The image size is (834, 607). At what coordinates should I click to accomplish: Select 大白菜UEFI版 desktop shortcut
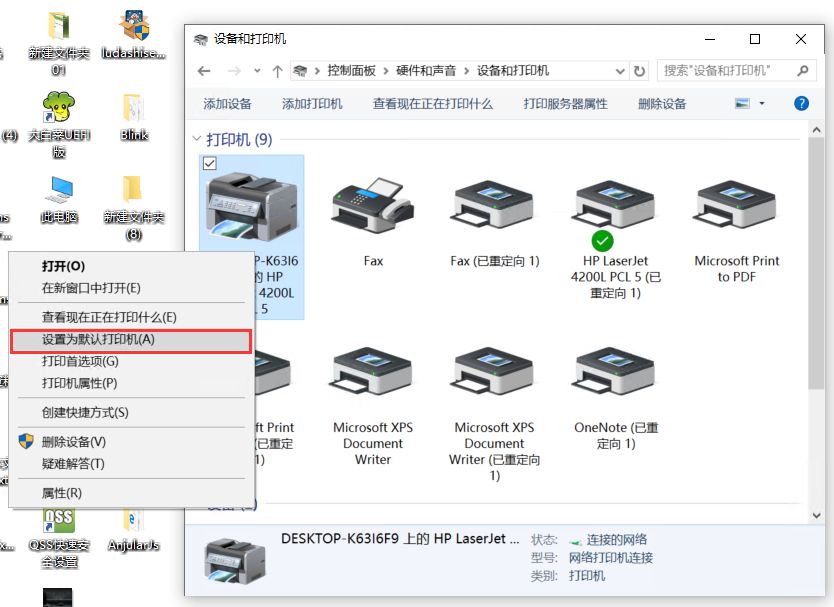59,125
